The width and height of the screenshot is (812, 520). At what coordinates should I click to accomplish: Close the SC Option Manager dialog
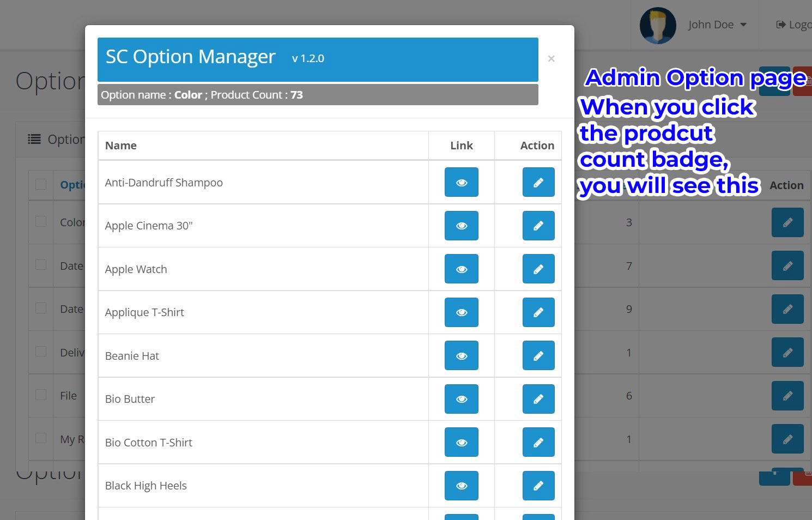point(551,59)
